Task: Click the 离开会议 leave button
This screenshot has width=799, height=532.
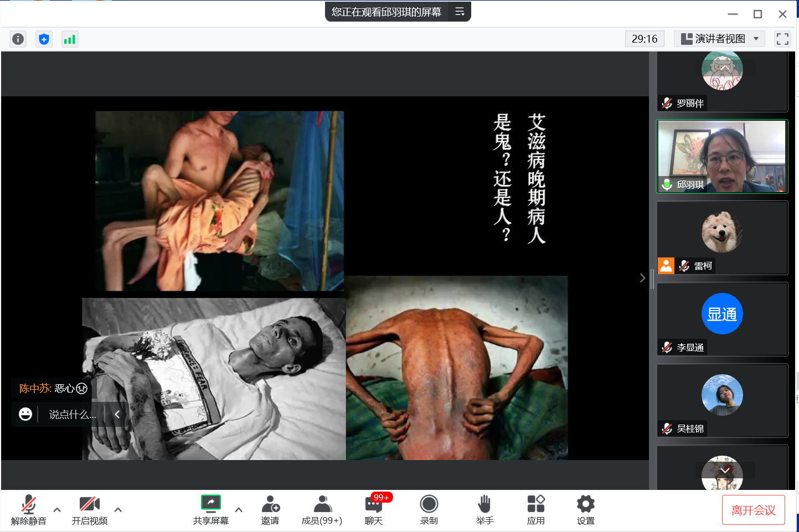Action: pyautogui.click(x=753, y=510)
